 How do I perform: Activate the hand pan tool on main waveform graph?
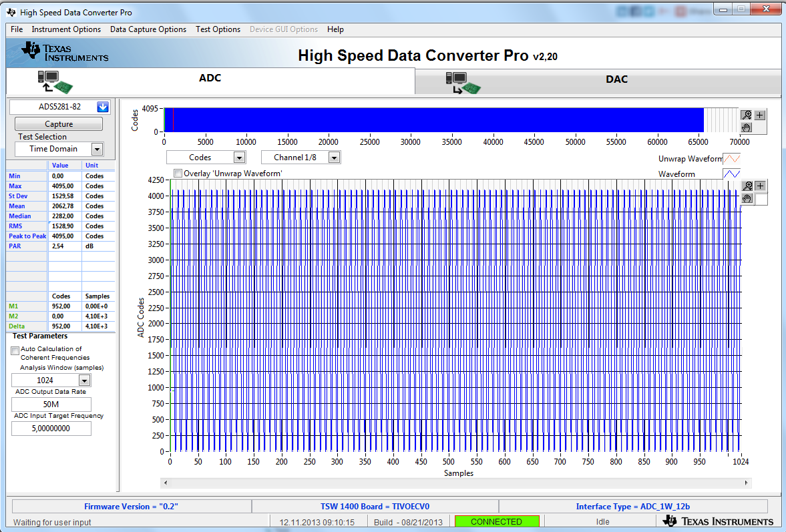point(748,198)
